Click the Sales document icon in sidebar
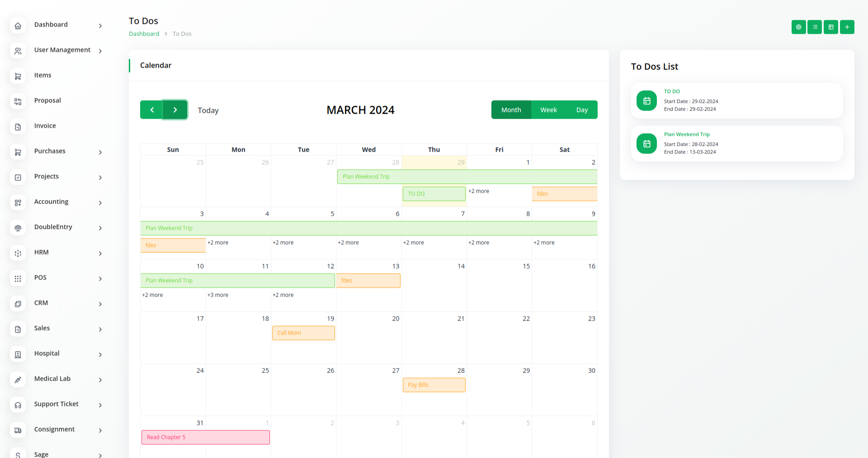Viewport: 868px width, 458px height. click(18, 329)
